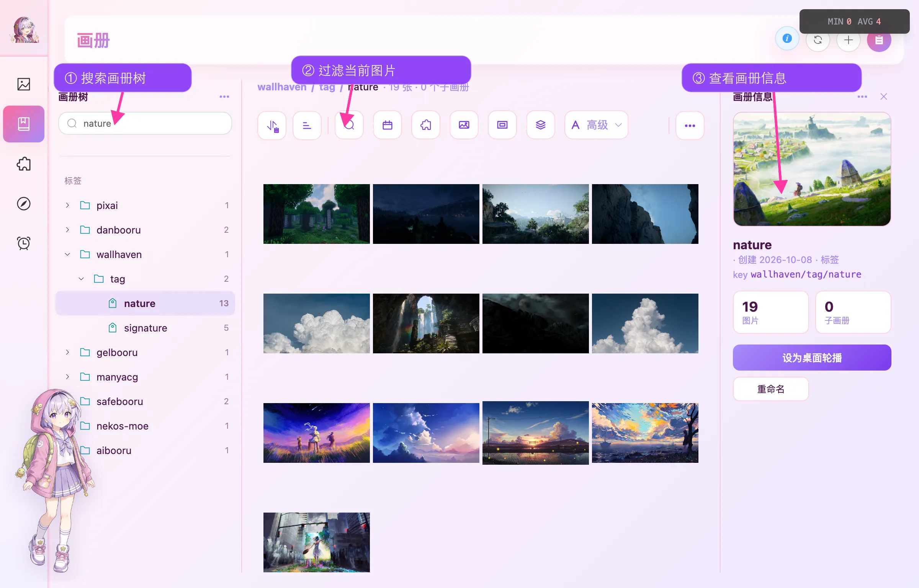Screen dimensions: 919x588
Task: Close the 画册信息 panel
Action: [x=884, y=97]
